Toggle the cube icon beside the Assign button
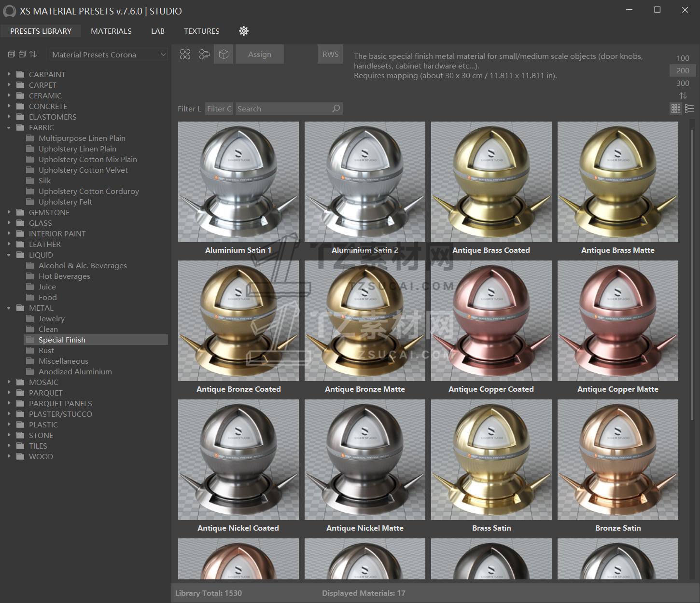This screenshot has width=700, height=603. pyautogui.click(x=224, y=55)
